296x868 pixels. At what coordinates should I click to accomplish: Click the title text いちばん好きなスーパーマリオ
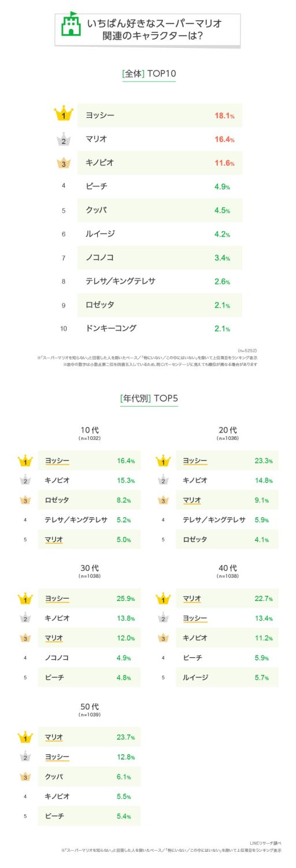pos(154,24)
